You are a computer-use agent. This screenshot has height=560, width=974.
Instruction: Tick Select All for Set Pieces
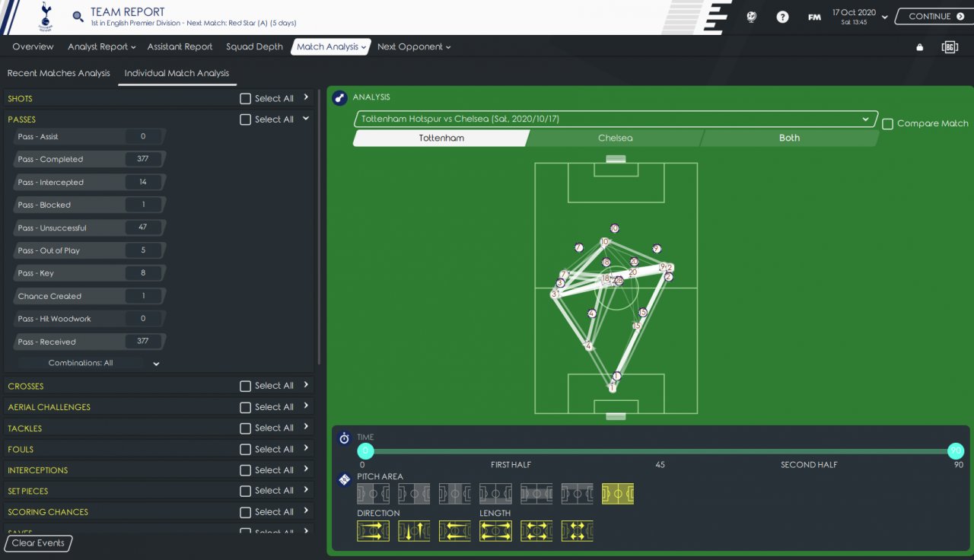(x=245, y=491)
